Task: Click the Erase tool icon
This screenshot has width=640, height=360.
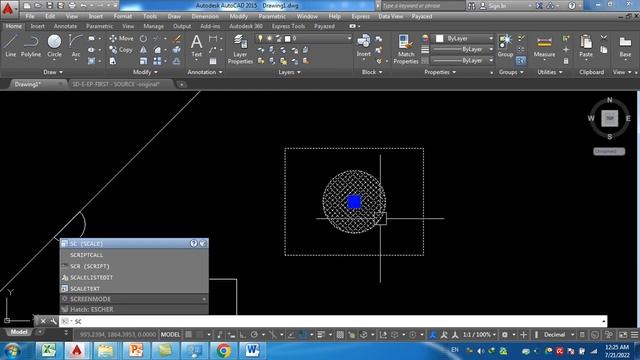Action: pos(176,39)
